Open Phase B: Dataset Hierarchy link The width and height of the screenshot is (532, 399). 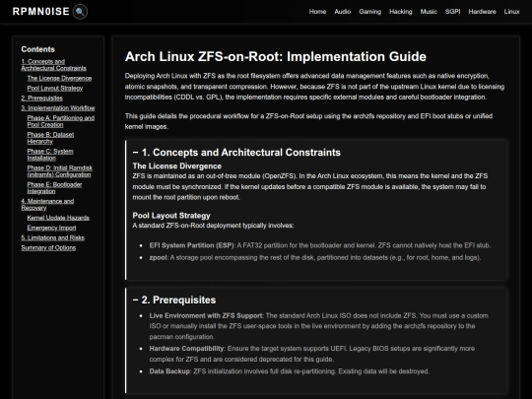pyautogui.click(x=50, y=138)
